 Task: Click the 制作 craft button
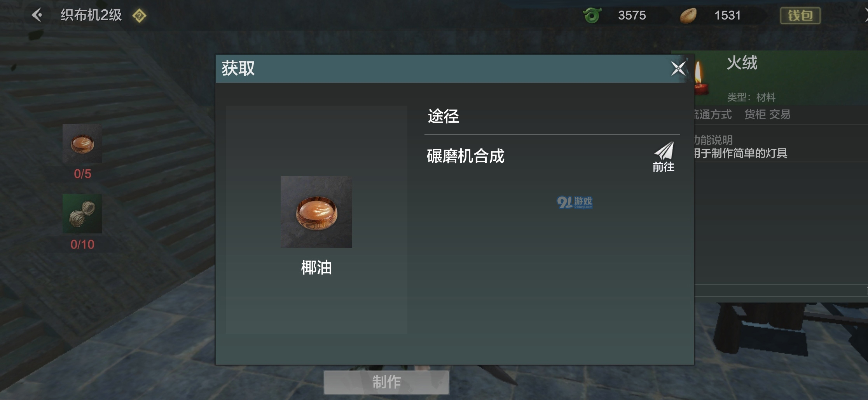[386, 382]
